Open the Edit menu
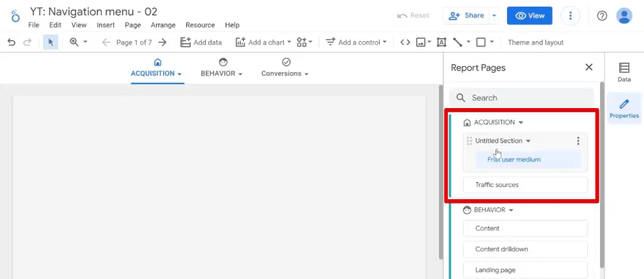This screenshot has width=644, height=279. click(55, 25)
